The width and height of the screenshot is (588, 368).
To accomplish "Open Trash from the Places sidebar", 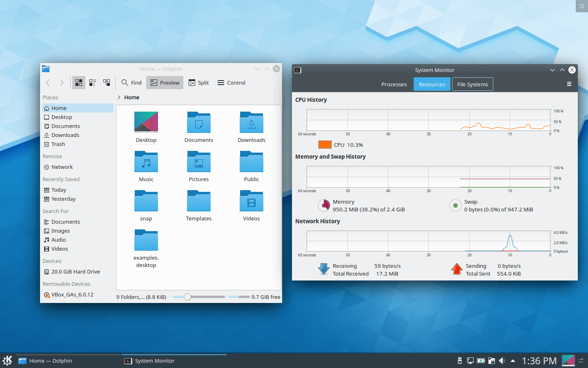I will (x=58, y=144).
